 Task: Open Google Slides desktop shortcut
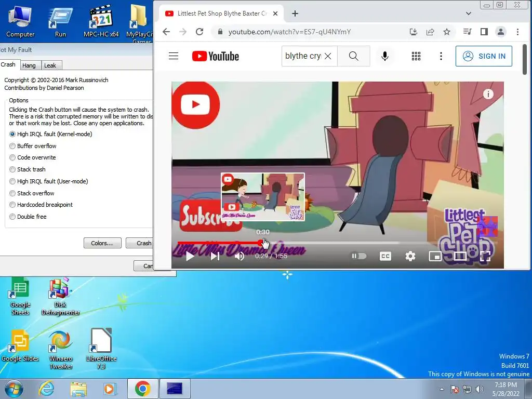20,345
